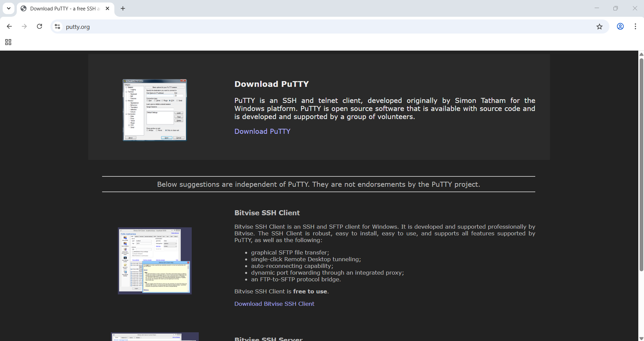Image resolution: width=644 pixels, height=341 pixels.
Task: Follow the Download PuTTY link
Action: tap(262, 131)
